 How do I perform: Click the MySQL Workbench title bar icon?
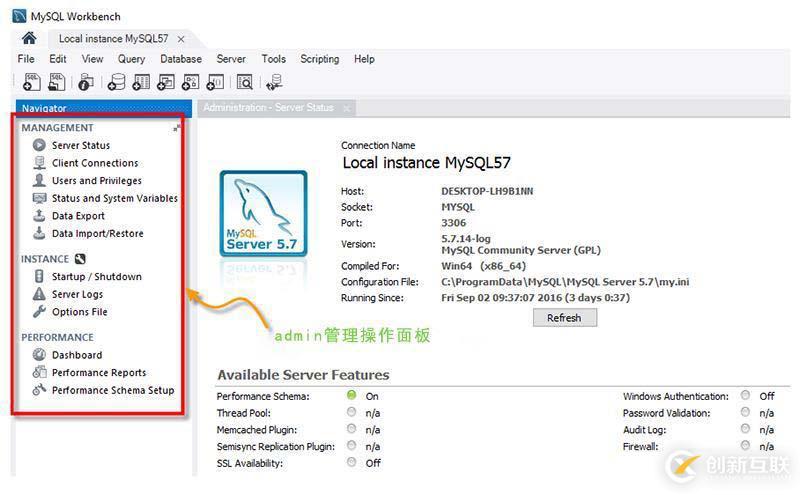19,16
